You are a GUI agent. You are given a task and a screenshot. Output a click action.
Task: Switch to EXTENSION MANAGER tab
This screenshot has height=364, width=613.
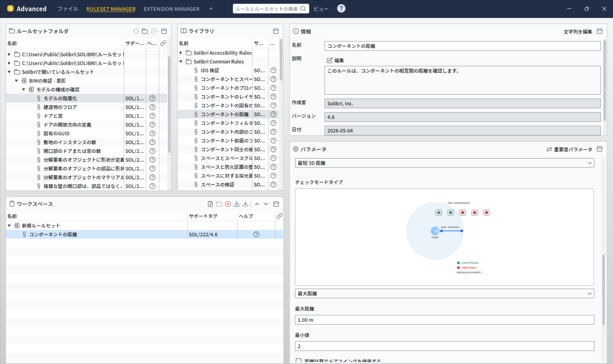click(172, 9)
